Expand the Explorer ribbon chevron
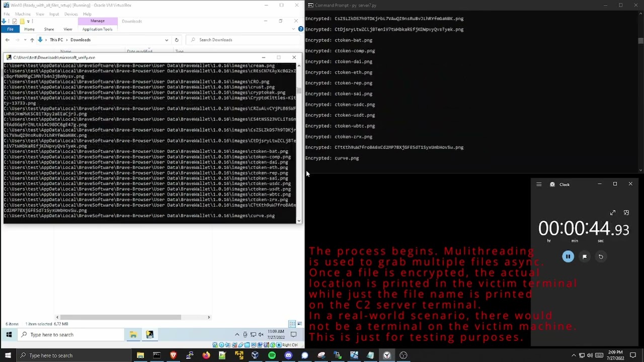This screenshot has height=362, width=644. (x=294, y=29)
